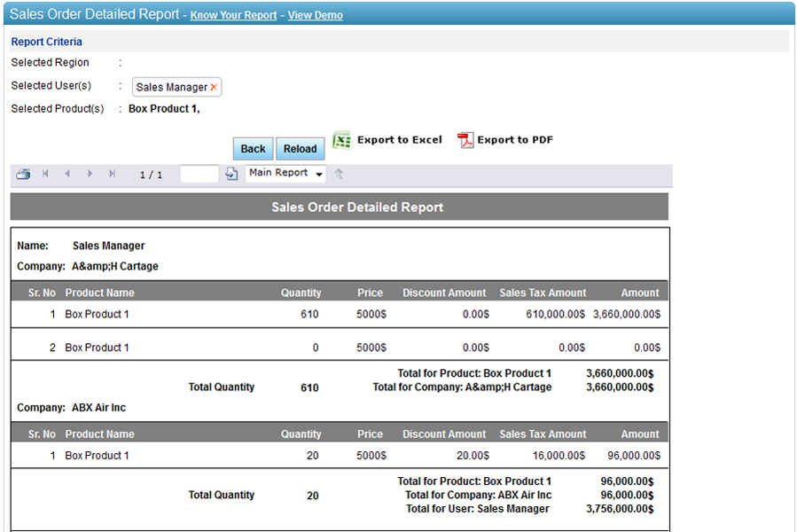
Task: Click the page number input field
Action: pyautogui.click(x=199, y=174)
